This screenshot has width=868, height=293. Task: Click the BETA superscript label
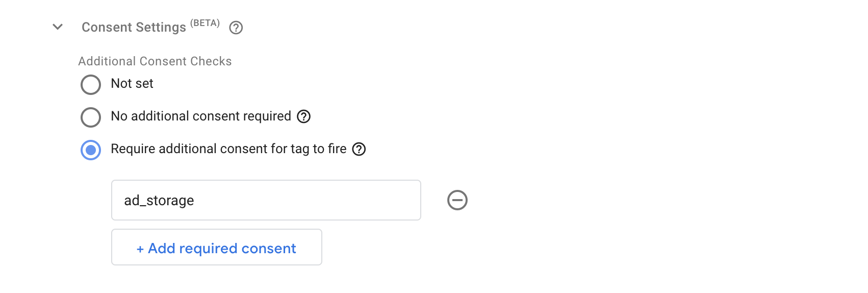(205, 23)
